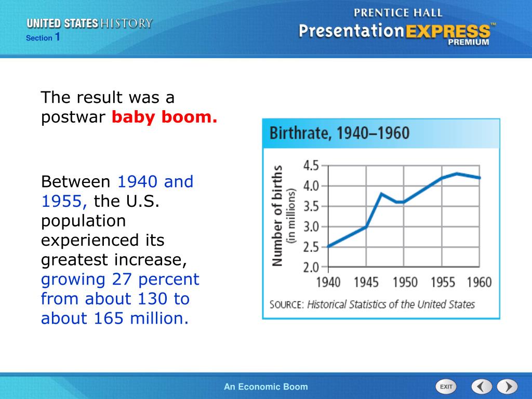
Task: Go back using the previous slide arrow
Action: [481, 386]
